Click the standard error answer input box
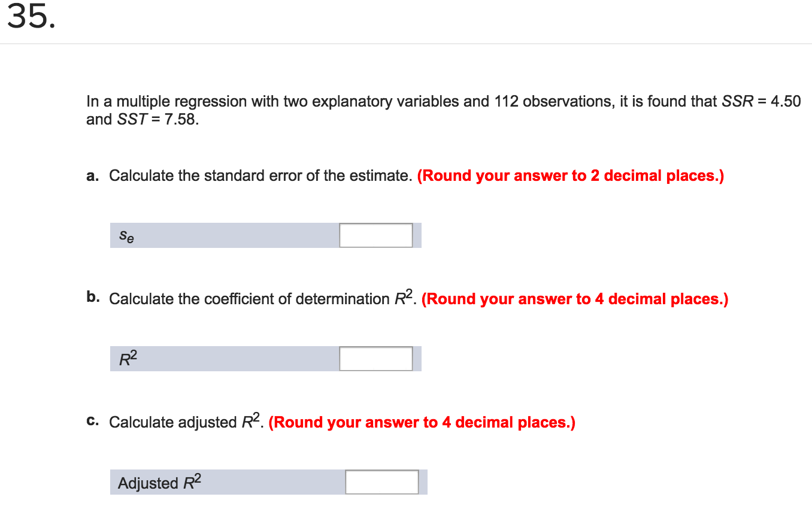 coord(375,235)
